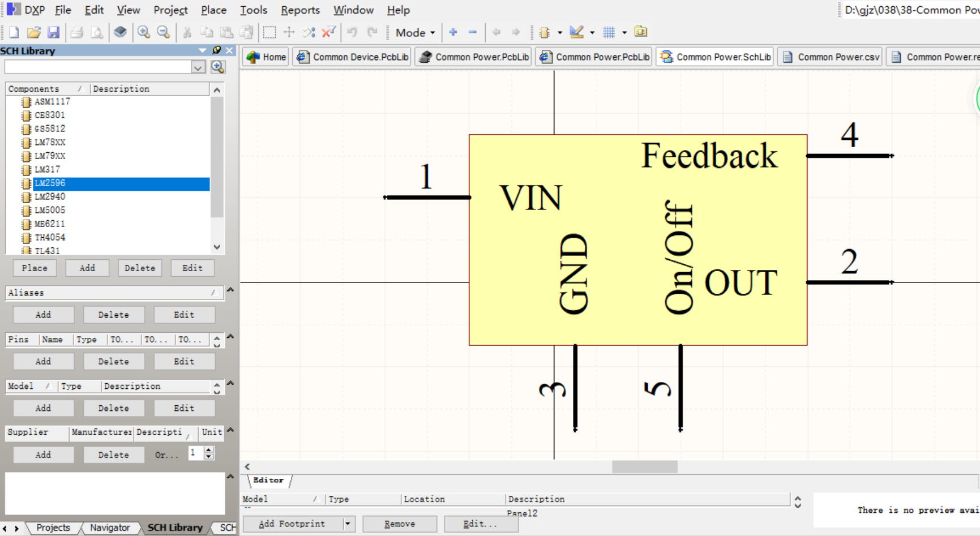Click the Clear Filter red X icon
The image size is (980, 536).
tap(328, 32)
